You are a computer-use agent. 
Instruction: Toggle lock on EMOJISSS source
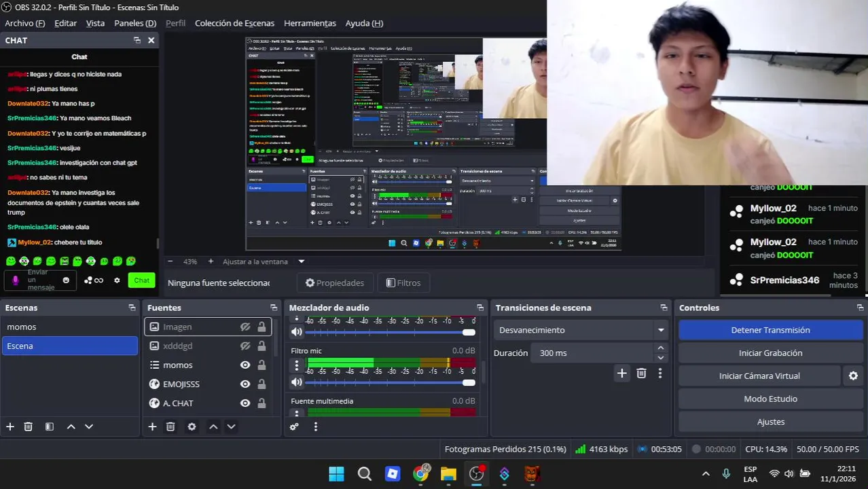coord(261,384)
